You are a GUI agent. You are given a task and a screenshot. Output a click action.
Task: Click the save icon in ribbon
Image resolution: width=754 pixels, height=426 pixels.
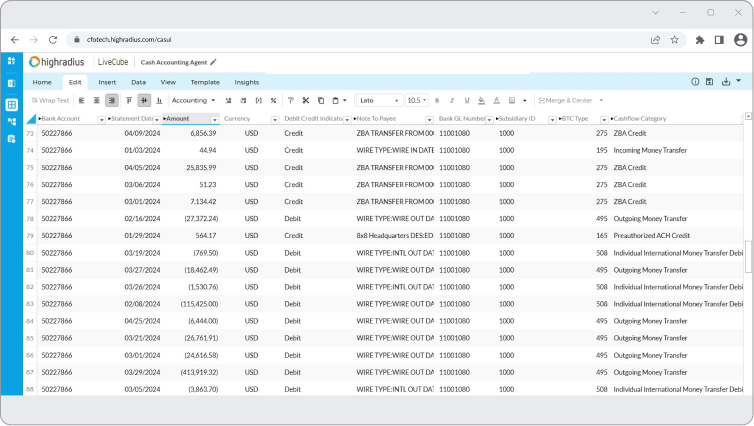[x=709, y=82]
